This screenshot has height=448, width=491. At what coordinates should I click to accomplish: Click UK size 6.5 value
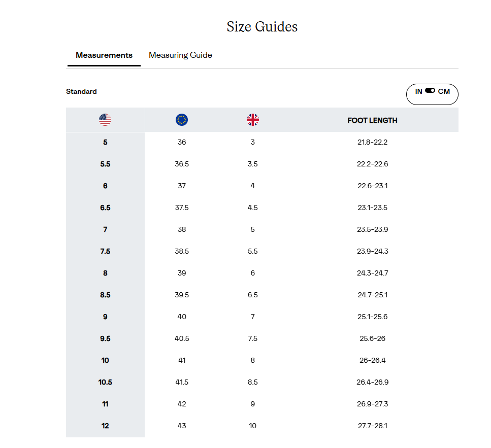(253, 295)
